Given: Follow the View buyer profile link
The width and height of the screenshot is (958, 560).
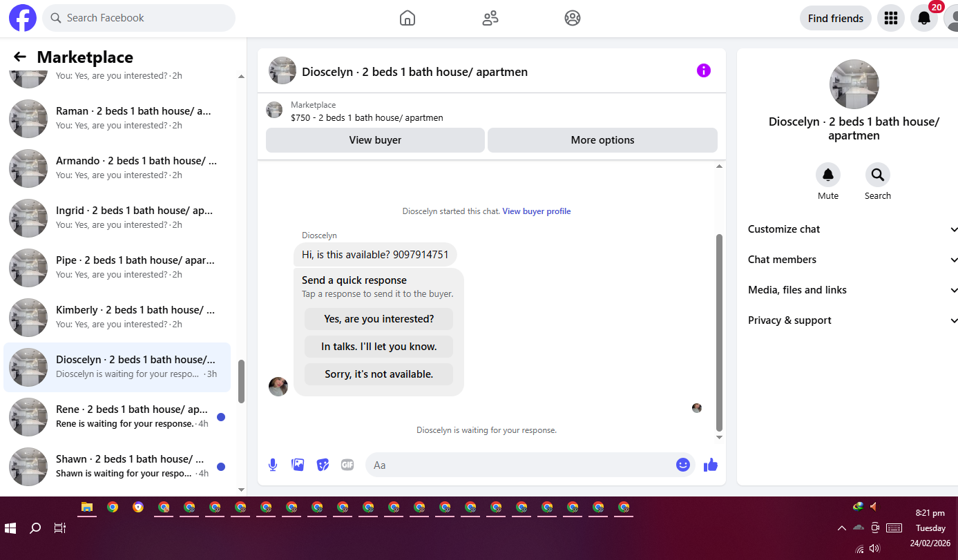Looking at the screenshot, I should pos(537,211).
